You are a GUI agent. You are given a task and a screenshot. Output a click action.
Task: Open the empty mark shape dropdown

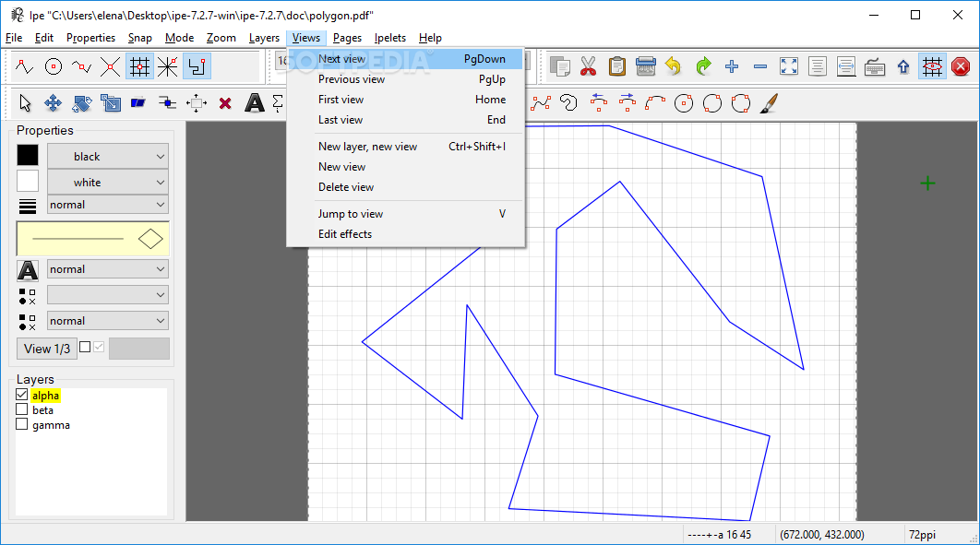click(108, 295)
